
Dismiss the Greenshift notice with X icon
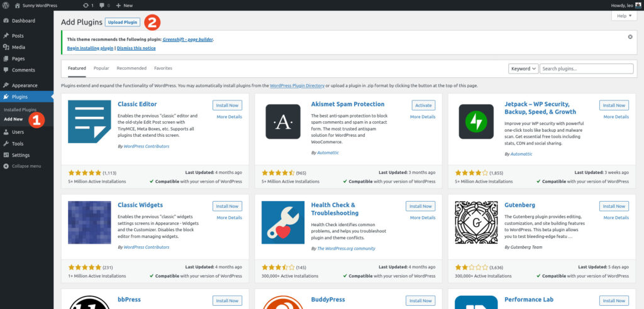point(630,37)
